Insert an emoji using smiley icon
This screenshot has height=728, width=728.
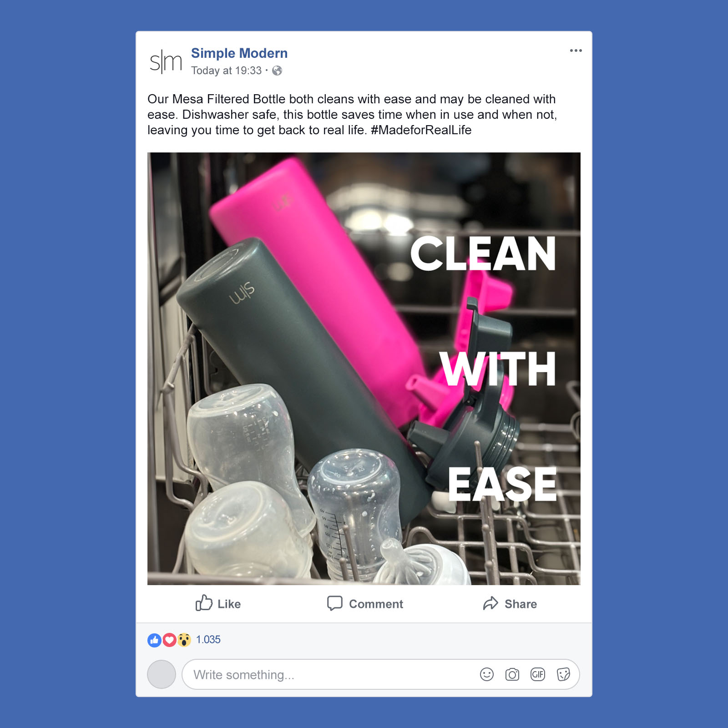click(486, 674)
